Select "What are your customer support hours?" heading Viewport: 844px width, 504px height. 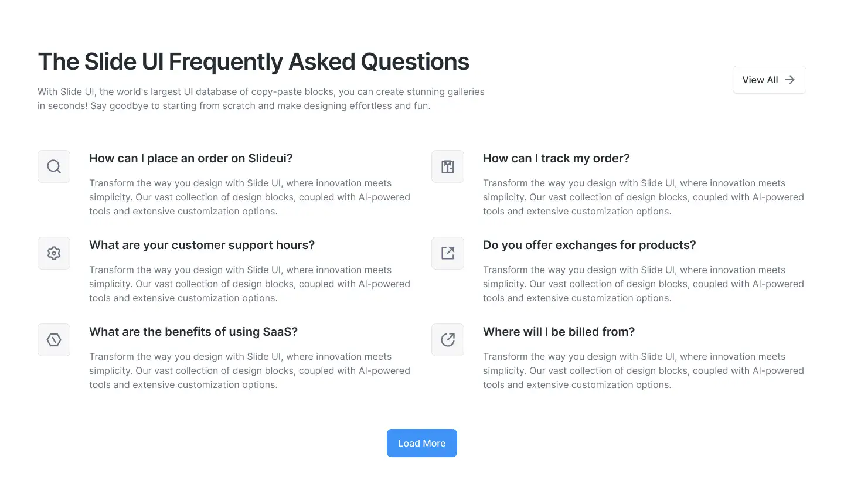point(202,245)
